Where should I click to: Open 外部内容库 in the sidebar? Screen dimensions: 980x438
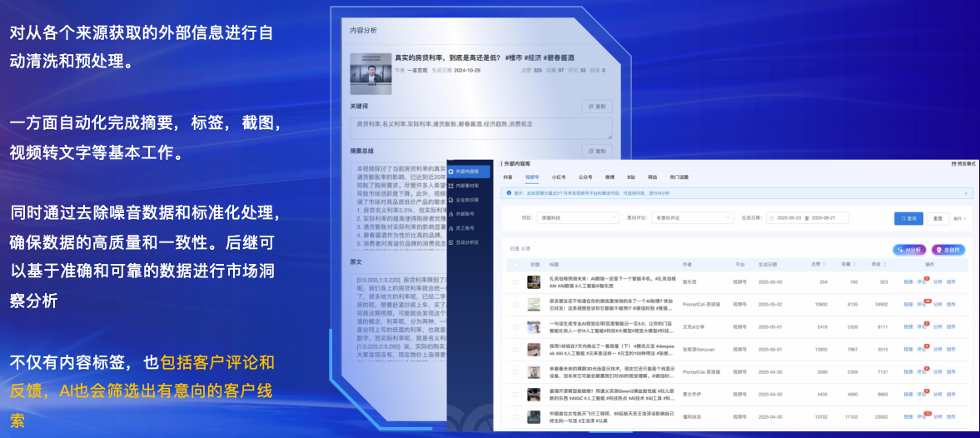pos(469,172)
